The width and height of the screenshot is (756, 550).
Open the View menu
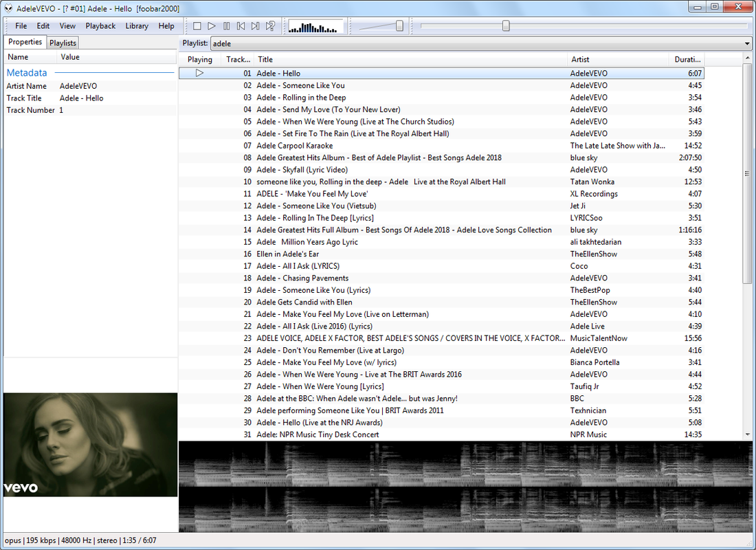67,26
